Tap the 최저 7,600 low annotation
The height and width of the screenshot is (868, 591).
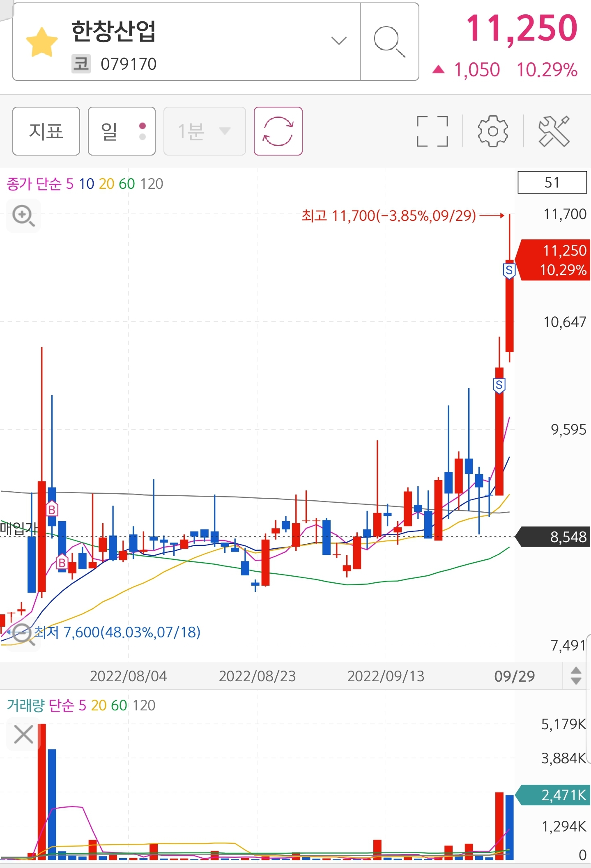[x=117, y=632]
